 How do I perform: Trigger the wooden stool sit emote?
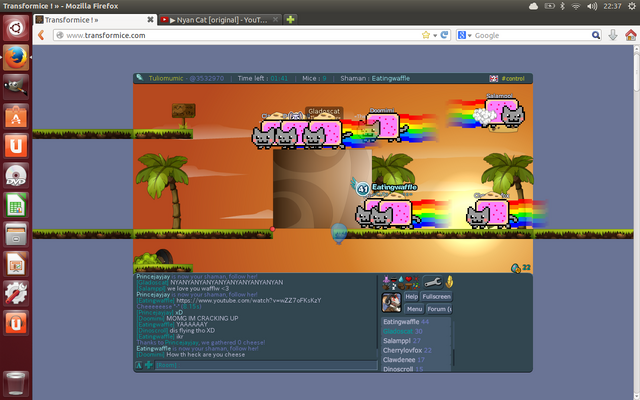point(409,286)
